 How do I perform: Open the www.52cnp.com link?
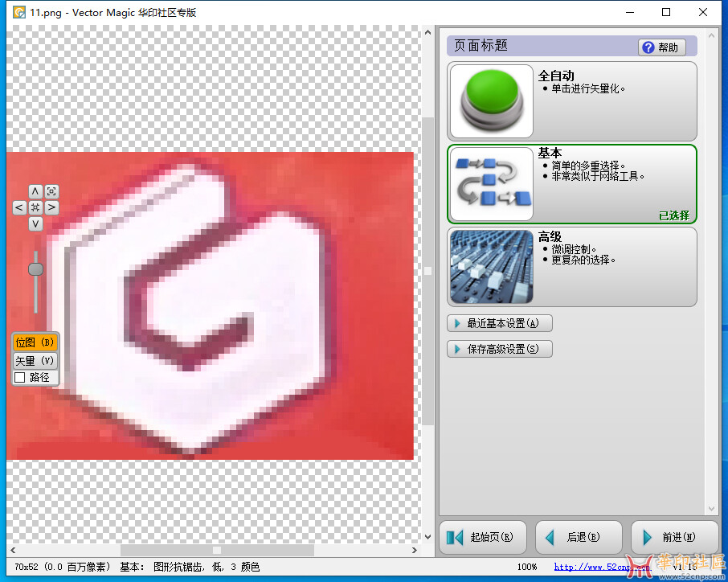click(x=602, y=567)
